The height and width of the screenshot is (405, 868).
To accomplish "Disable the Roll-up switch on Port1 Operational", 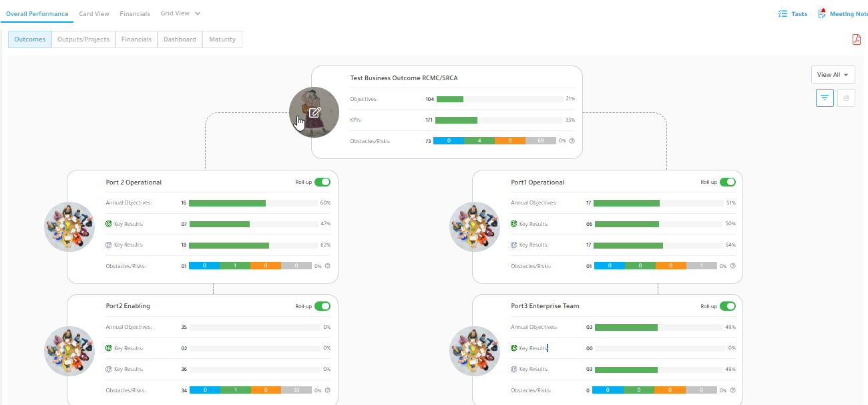I will pyautogui.click(x=727, y=182).
